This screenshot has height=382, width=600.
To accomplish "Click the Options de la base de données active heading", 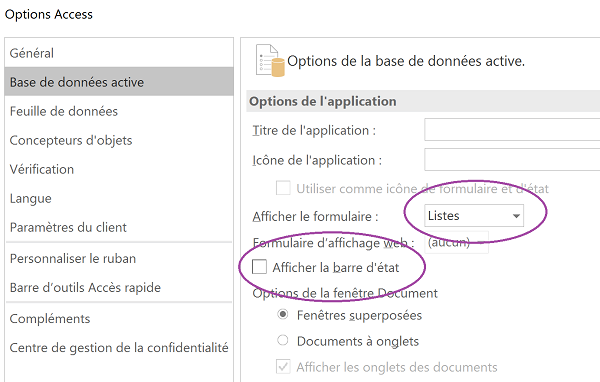I will tap(406, 61).
